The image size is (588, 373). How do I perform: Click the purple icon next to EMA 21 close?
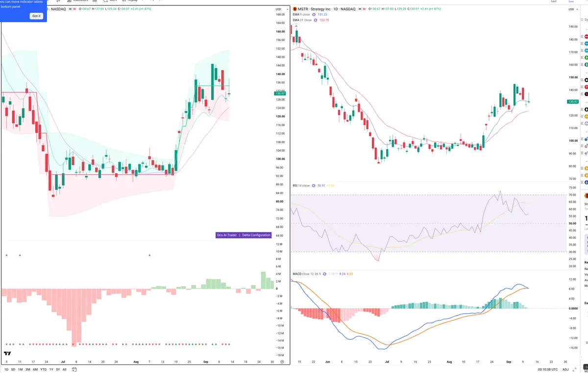point(316,20)
